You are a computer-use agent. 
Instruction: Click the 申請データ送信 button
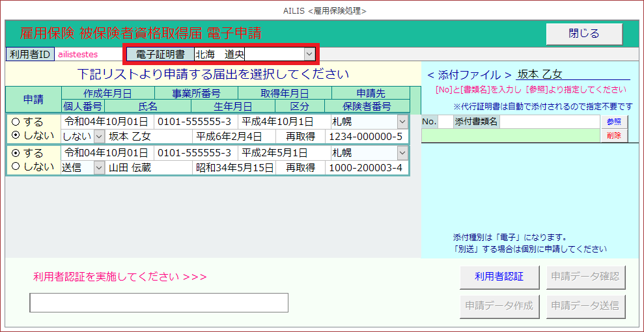pos(584,305)
